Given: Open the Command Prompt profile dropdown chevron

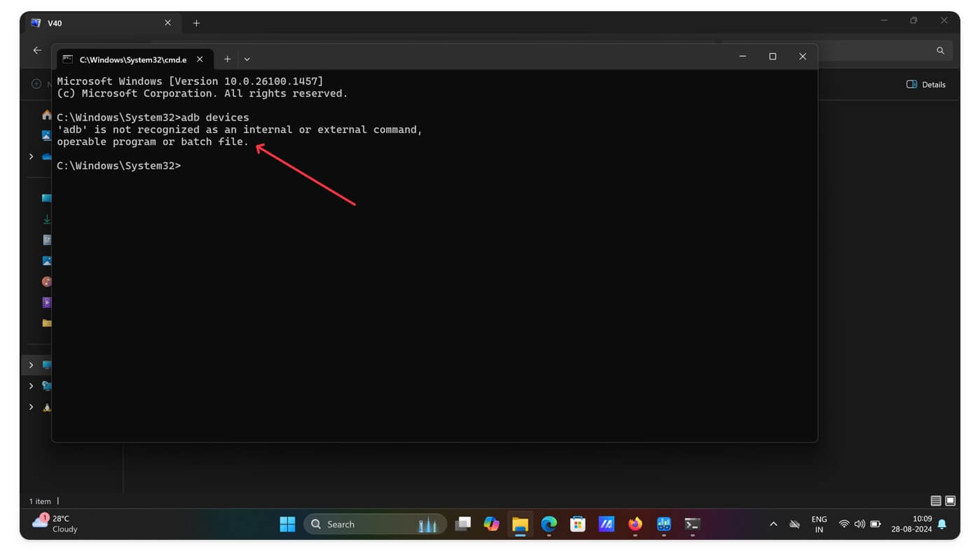Looking at the screenshot, I should coord(247,60).
